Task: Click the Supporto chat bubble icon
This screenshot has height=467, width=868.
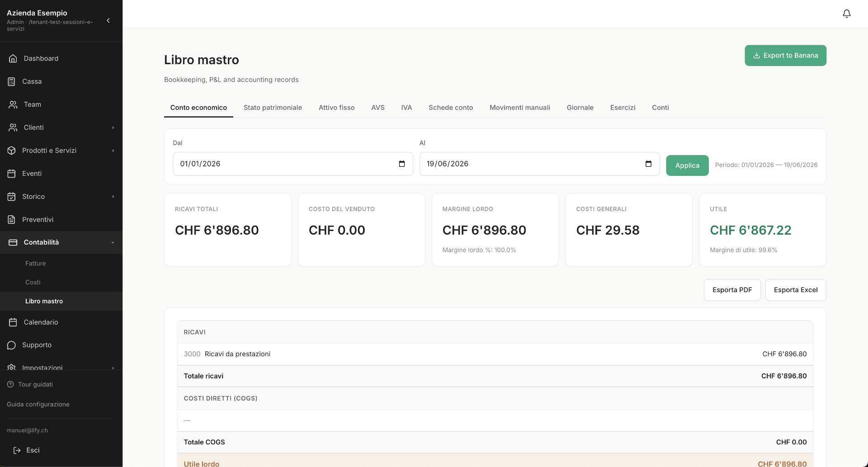Action: [12, 345]
